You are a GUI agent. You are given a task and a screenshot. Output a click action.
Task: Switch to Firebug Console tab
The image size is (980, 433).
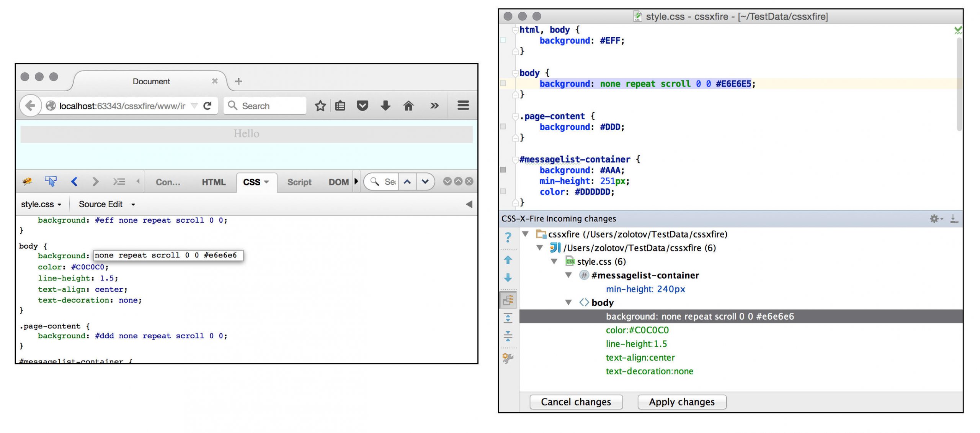click(168, 182)
